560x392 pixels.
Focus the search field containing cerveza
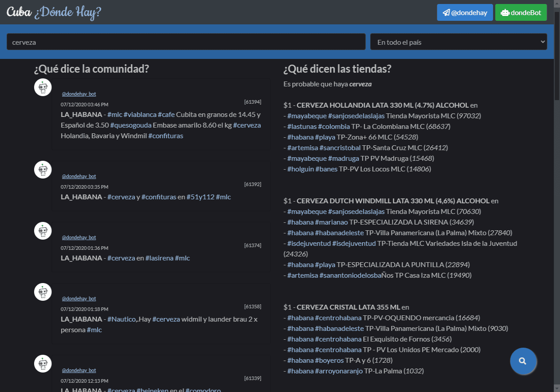(x=186, y=42)
